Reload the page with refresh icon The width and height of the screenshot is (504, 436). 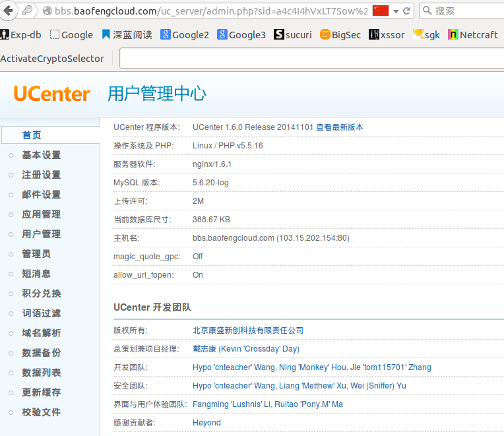click(x=406, y=11)
